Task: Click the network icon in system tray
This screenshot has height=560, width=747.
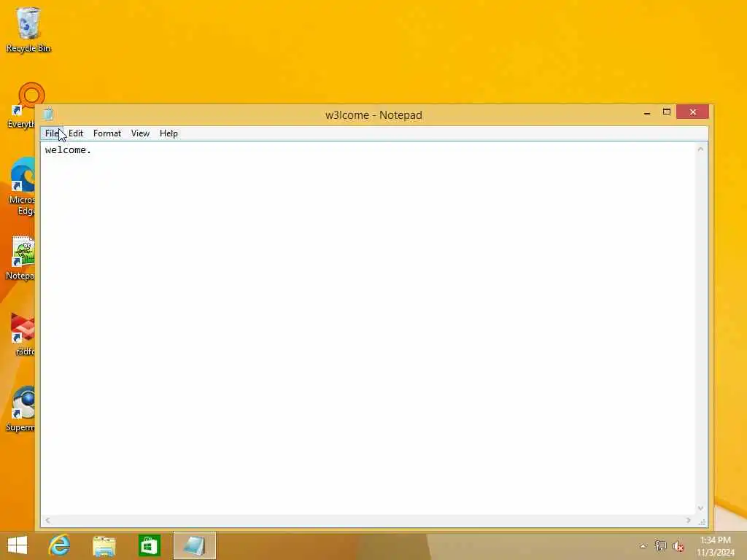Action: [x=660, y=545]
